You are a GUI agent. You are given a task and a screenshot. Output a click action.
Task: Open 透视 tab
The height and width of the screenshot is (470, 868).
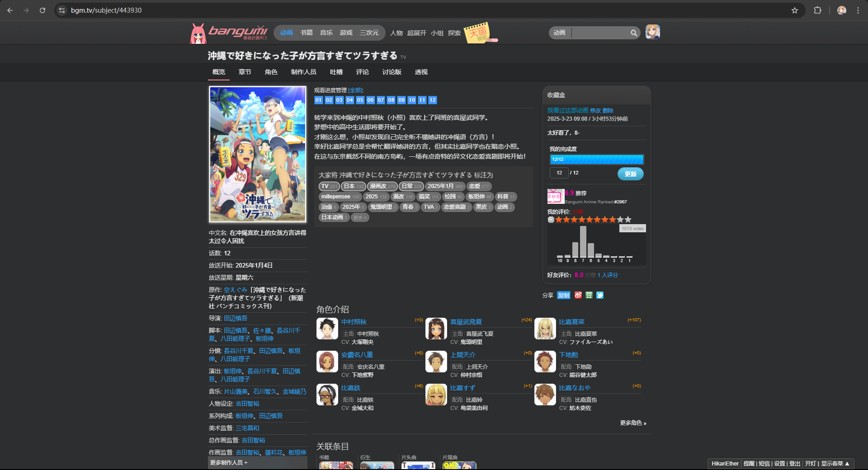421,72
